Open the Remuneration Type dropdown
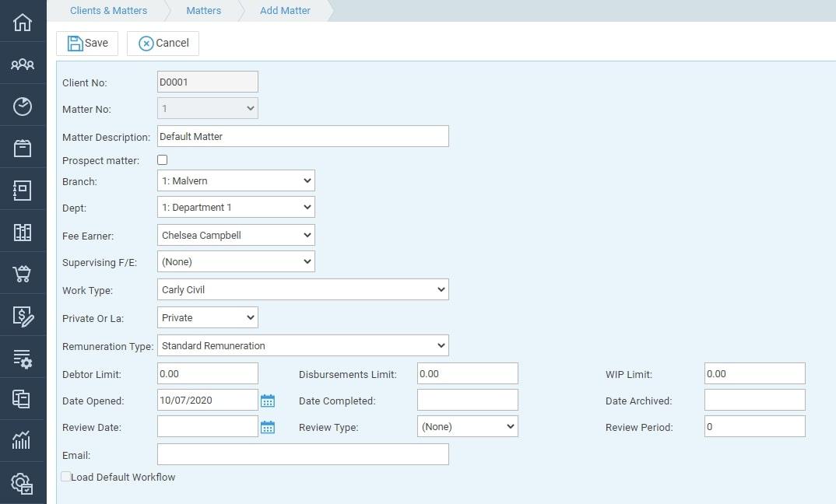The image size is (836, 504). [x=303, y=346]
